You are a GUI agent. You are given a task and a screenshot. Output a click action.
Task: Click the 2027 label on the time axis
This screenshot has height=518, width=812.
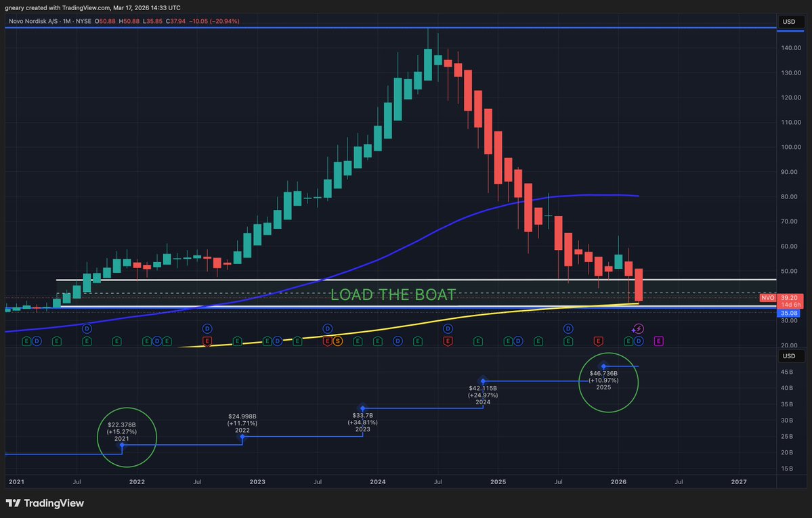[739, 481]
